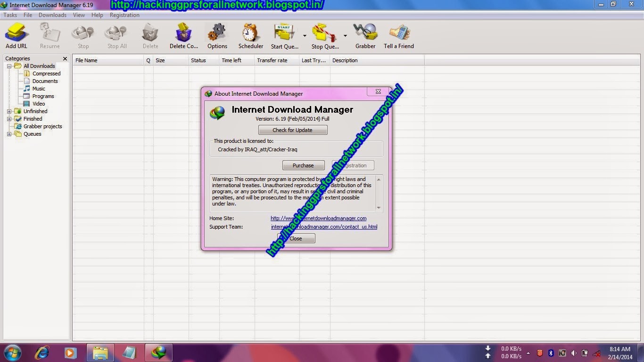Open the Registration menu
Screen dimensions: 644x362
tap(124, 15)
